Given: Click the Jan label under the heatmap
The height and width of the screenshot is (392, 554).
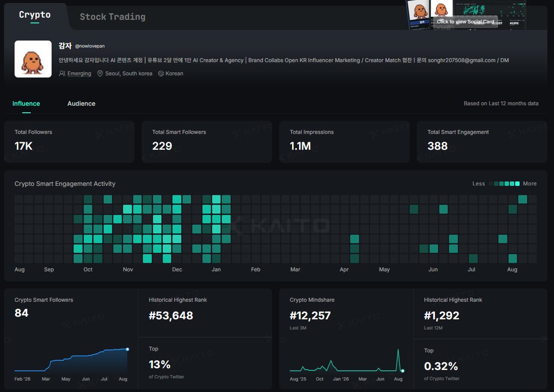Looking at the screenshot, I should 216,269.
